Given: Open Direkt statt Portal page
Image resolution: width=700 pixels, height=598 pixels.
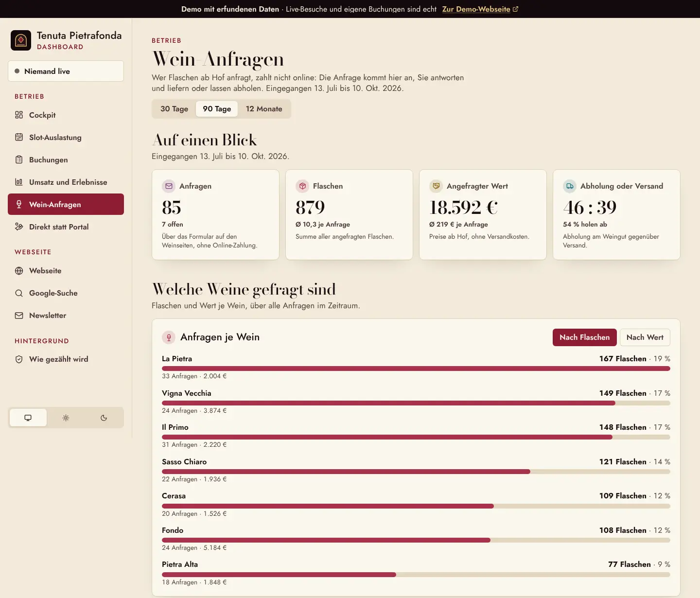Looking at the screenshot, I should 66,227.
